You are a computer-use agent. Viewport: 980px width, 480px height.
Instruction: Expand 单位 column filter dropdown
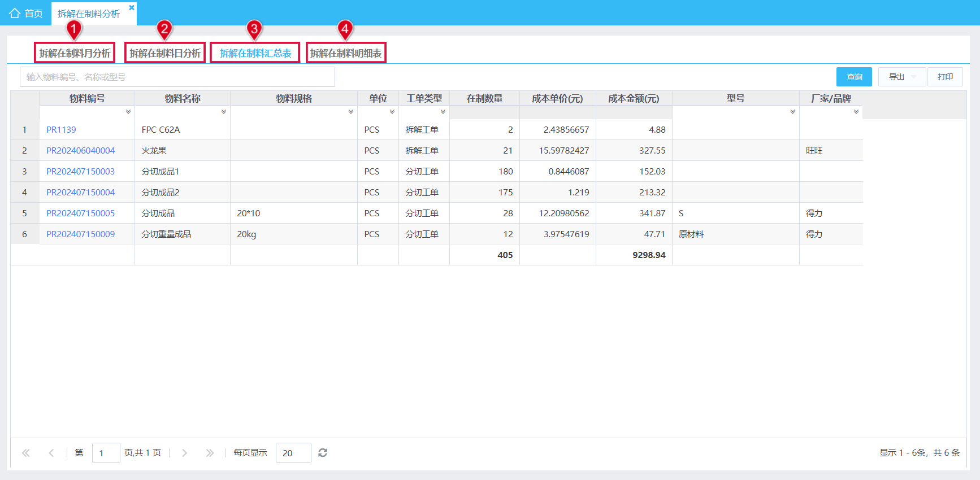pyautogui.click(x=392, y=112)
